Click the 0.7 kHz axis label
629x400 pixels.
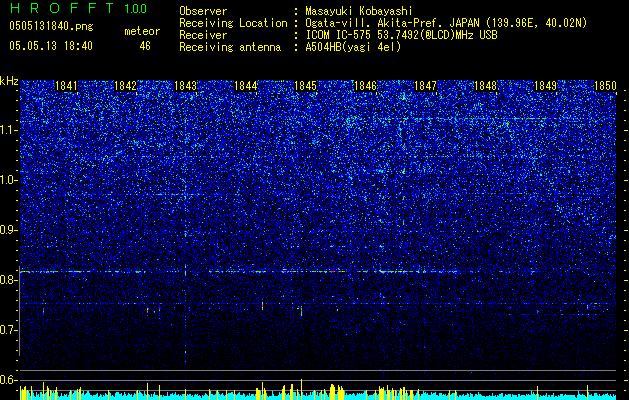click(8, 330)
